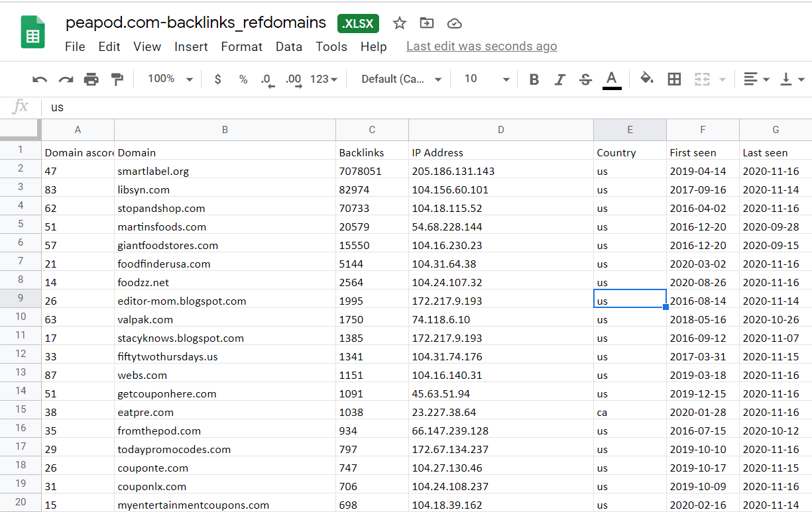Toggle strikethrough formatting
Screen dimensions: 812x512
pyautogui.click(x=585, y=79)
